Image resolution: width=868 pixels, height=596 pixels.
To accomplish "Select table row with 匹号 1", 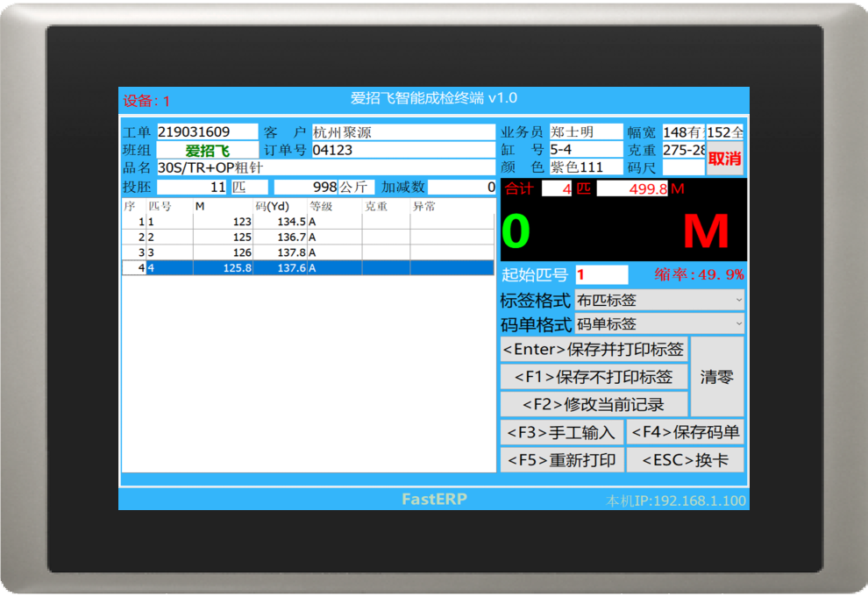I will [308, 222].
